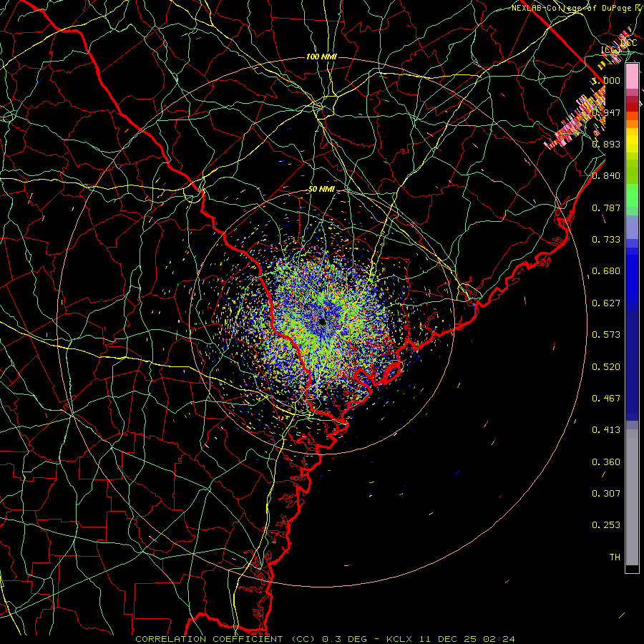The image size is (644, 644).
Task: Click the 0.573 legend value
Action: tap(606, 335)
